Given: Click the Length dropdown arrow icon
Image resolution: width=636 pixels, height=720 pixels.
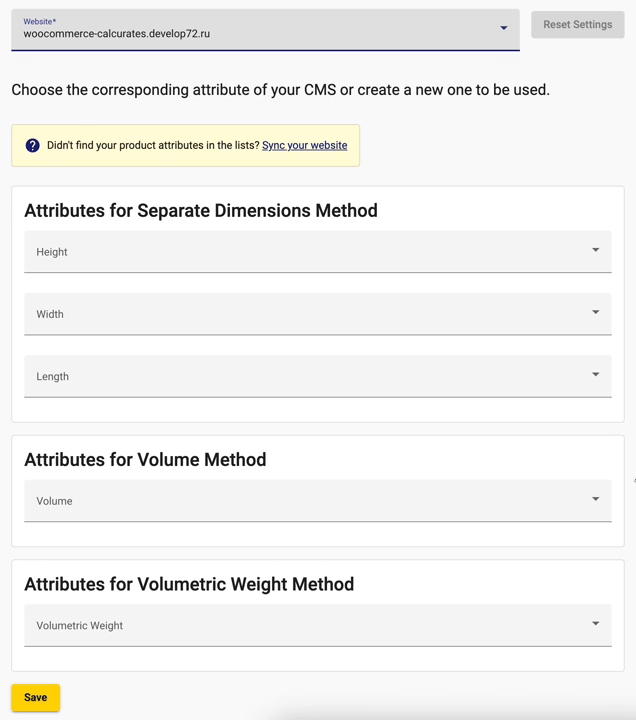Looking at the screenshot, I should coord(596,374).
